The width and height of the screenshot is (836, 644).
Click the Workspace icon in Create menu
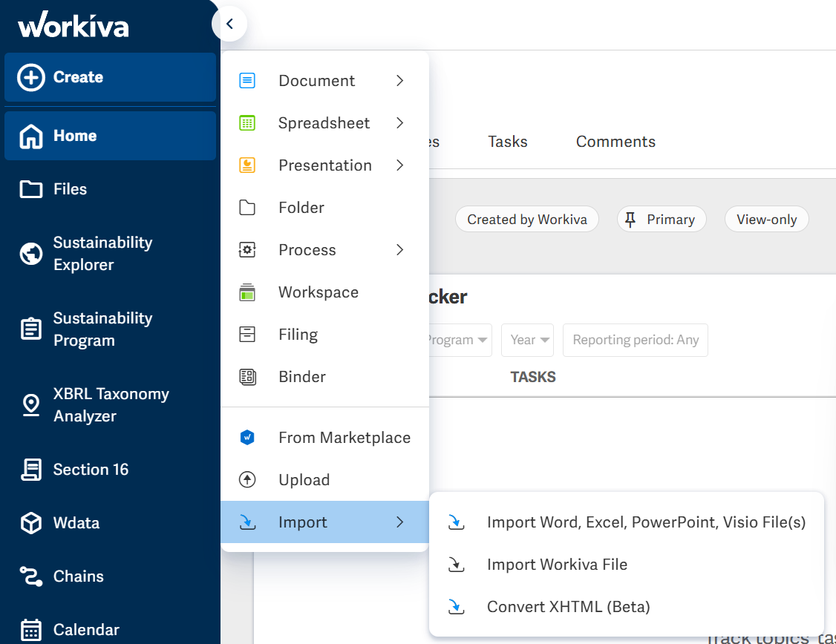(246, 292)
